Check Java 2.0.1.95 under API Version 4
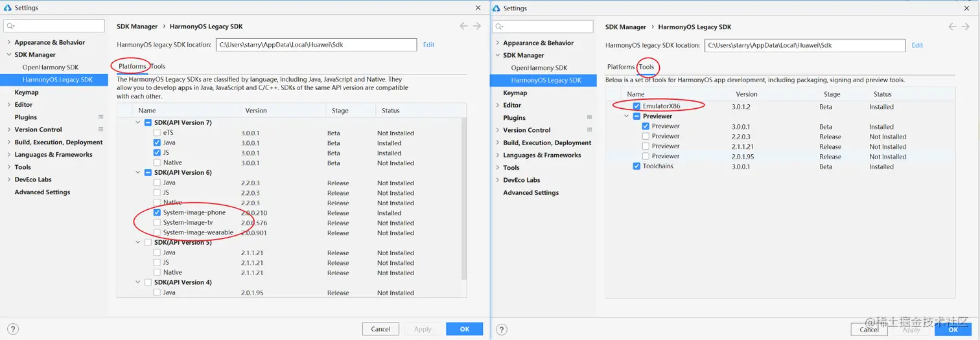Viewport: 980px width, 340px height. (157, 293)
